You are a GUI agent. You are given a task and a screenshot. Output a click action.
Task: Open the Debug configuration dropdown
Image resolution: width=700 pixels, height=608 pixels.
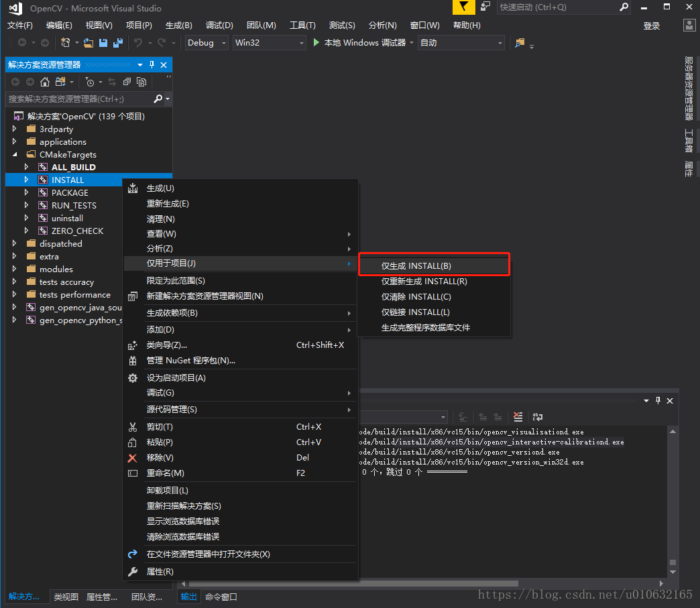[207, 43]
